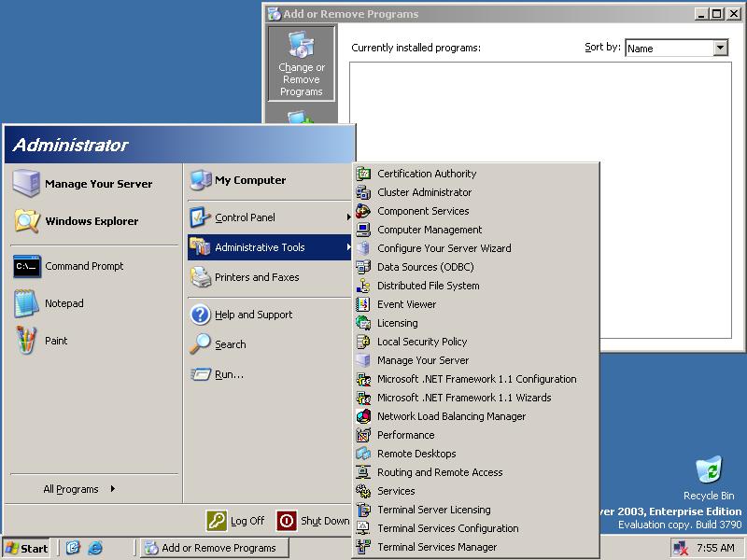Image resolution: width=747 pixels, height=560 pixels.
Task: Click Show Desktop quick launch icon
Action: pos(73,548)
